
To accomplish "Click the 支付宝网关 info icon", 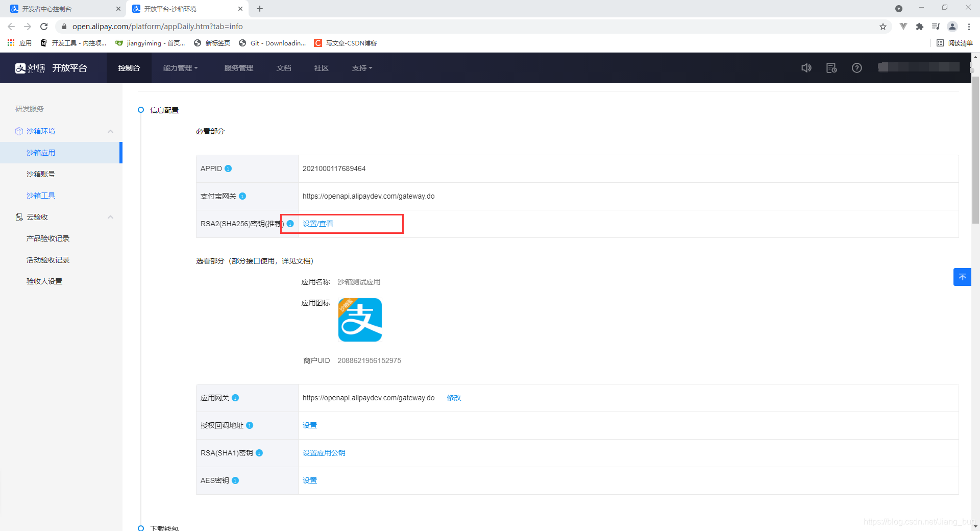I will tap(242, 196).
